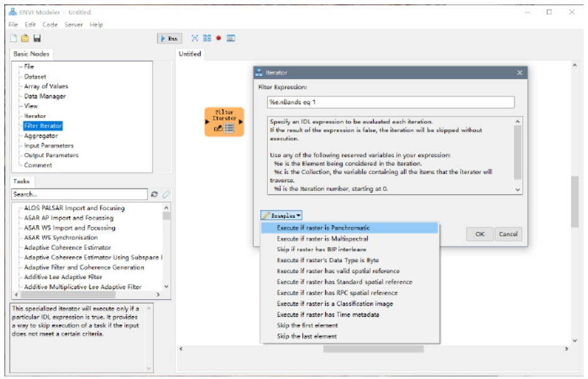
Task: Choose Execute if raster has valid spatial reference
Action: click(x=349, y=271)
